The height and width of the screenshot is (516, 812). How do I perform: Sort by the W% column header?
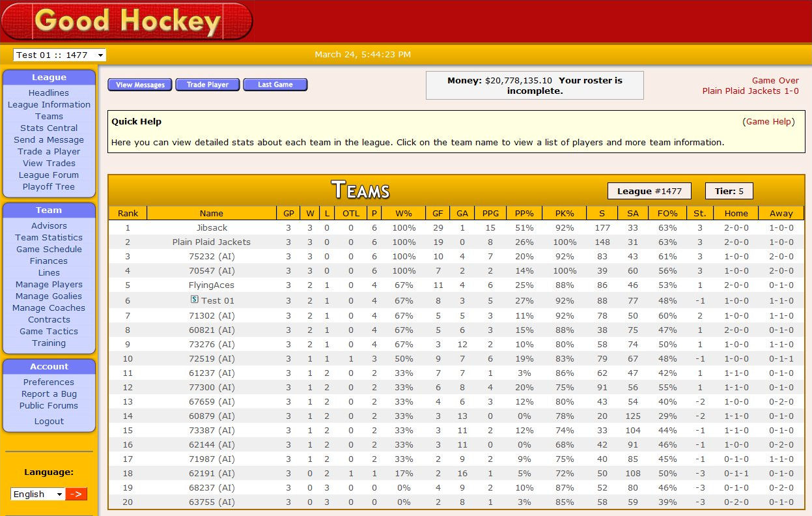(404, 213)
